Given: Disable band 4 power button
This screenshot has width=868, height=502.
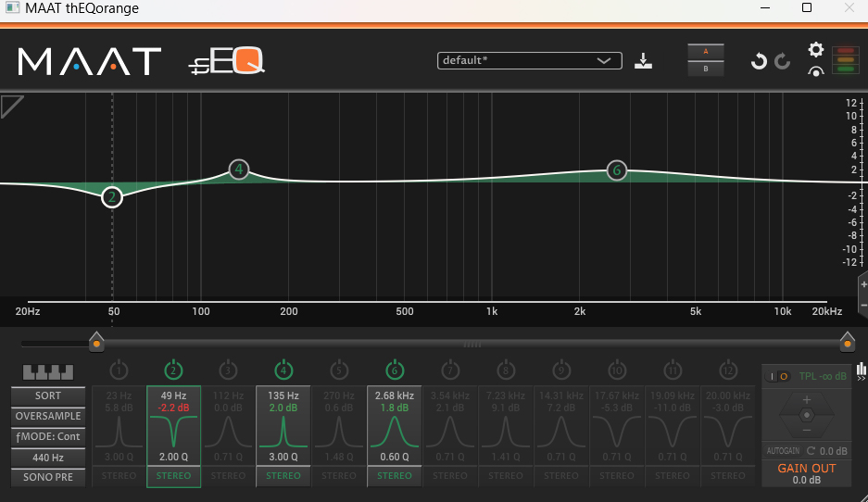Looking at the screenshot, I should (x=283, y=370).
